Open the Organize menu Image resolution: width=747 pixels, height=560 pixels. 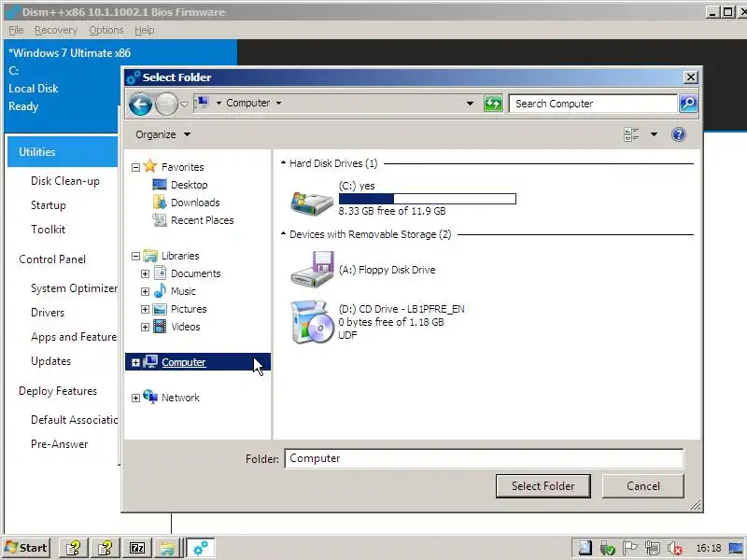(x=162, y=134)
